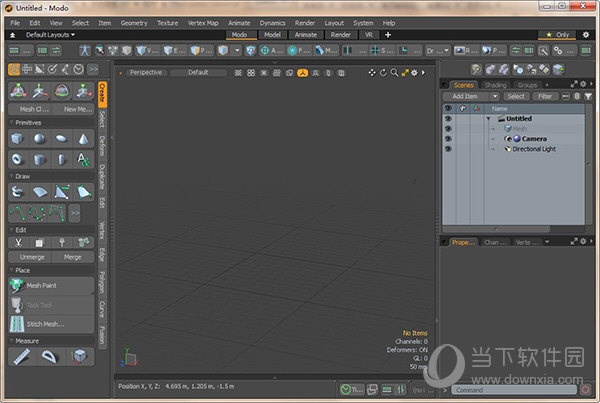Click the Select button in item list

[516, 96]
